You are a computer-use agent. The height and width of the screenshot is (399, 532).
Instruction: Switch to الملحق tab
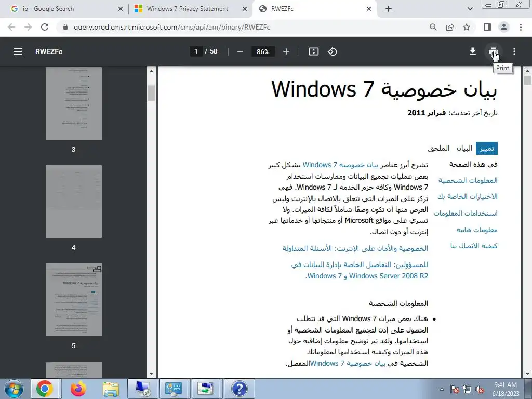[438, 148]
